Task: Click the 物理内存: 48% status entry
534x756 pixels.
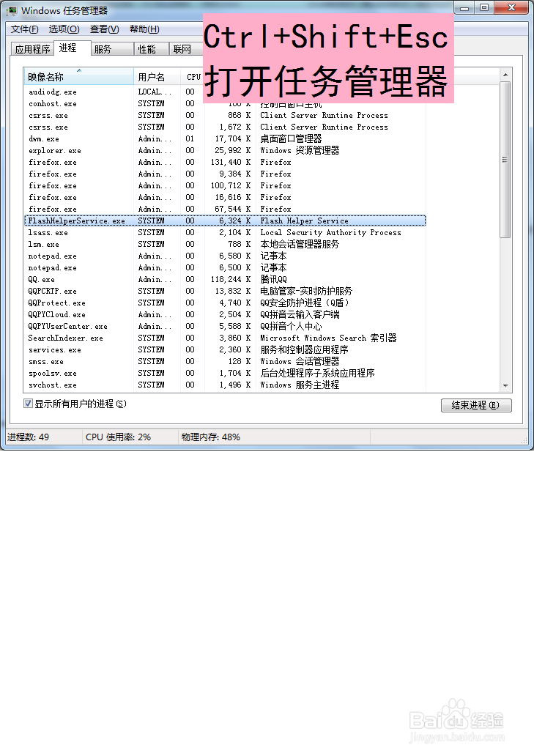Action: pos(211,437)
